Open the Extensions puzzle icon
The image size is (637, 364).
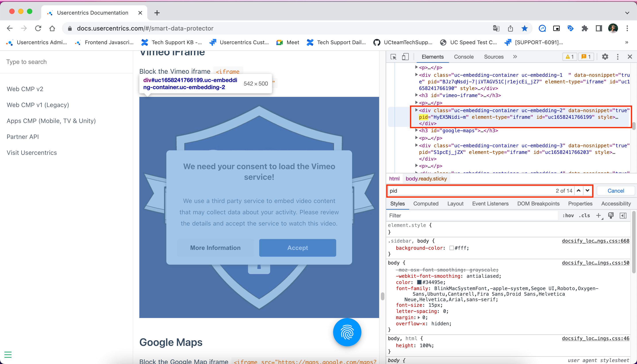click(x=585, y=28)
